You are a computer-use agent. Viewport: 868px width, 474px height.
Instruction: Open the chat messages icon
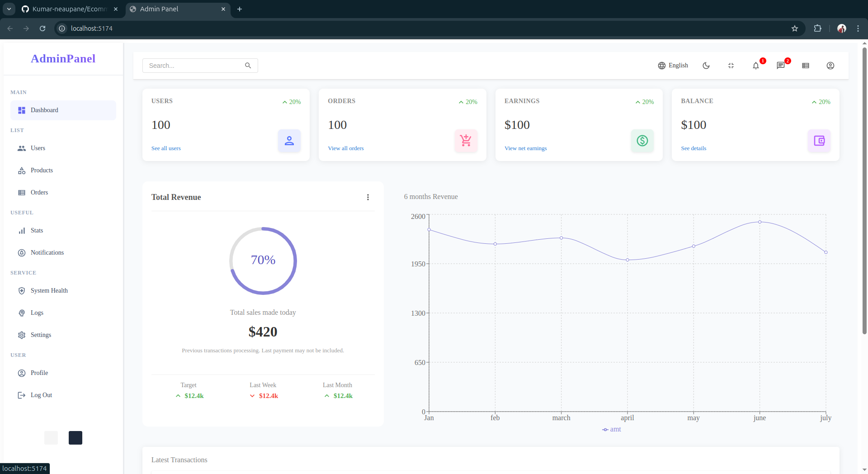(x=780, y=66)
